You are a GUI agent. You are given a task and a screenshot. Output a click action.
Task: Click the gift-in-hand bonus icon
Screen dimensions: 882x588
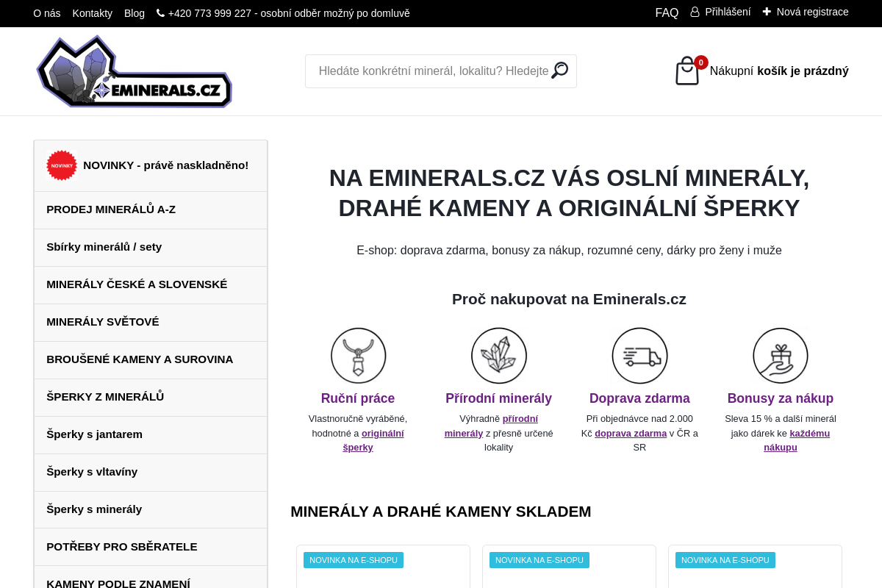781,356
